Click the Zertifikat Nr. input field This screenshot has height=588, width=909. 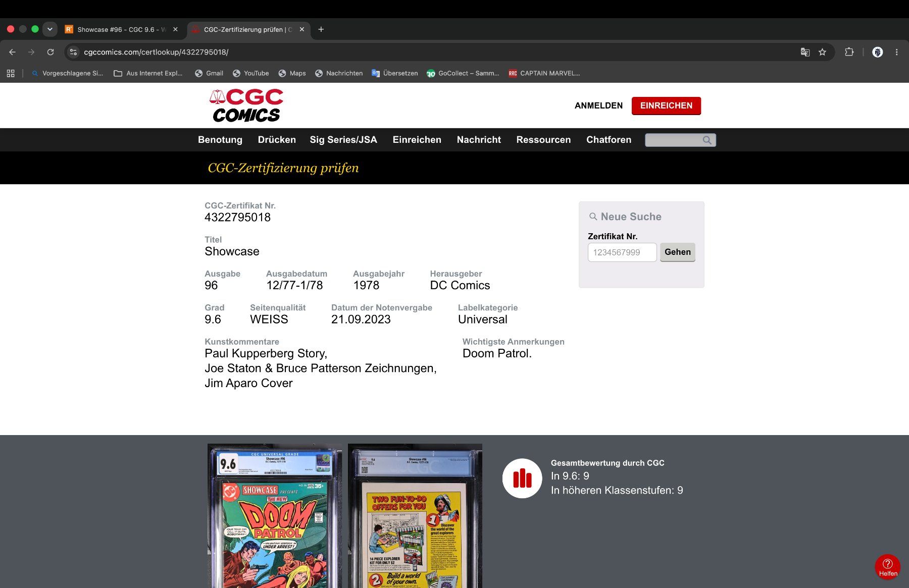(x=622, y=252)
